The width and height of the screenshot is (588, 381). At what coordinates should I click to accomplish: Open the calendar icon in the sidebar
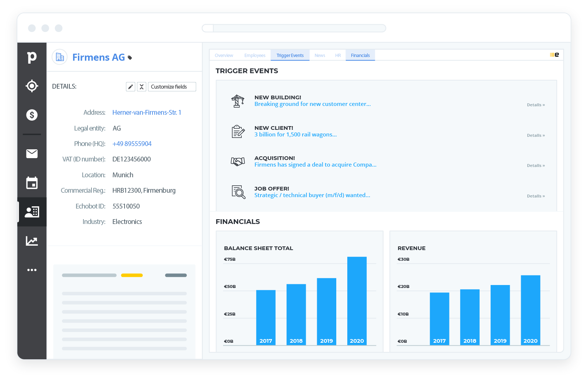click(x=32, y=183)
